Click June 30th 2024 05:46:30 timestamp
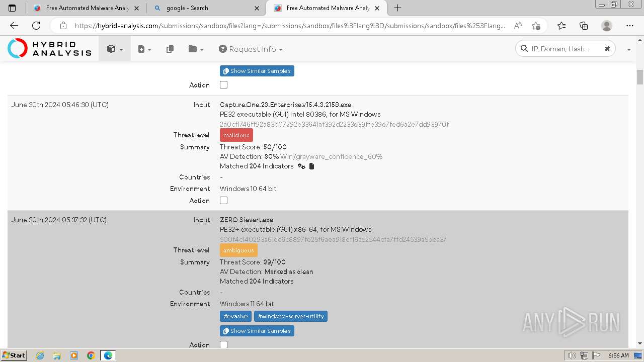Screen dimensions: 644x362 (60, 105)
